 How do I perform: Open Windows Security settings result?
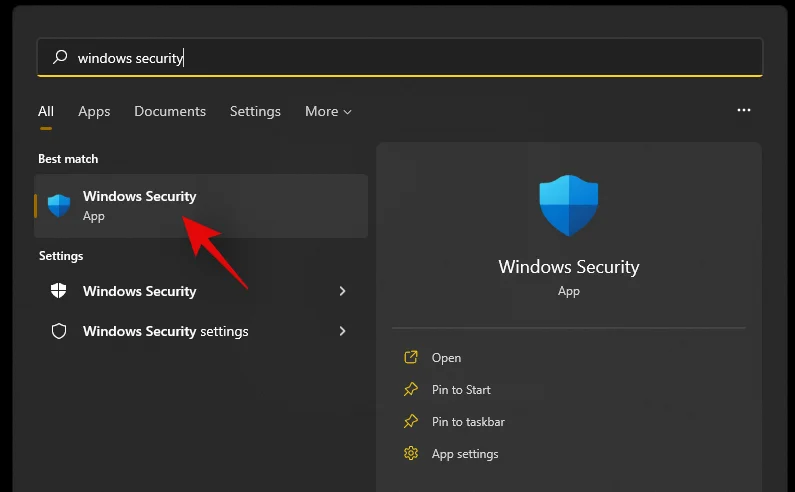click(201, 331)
